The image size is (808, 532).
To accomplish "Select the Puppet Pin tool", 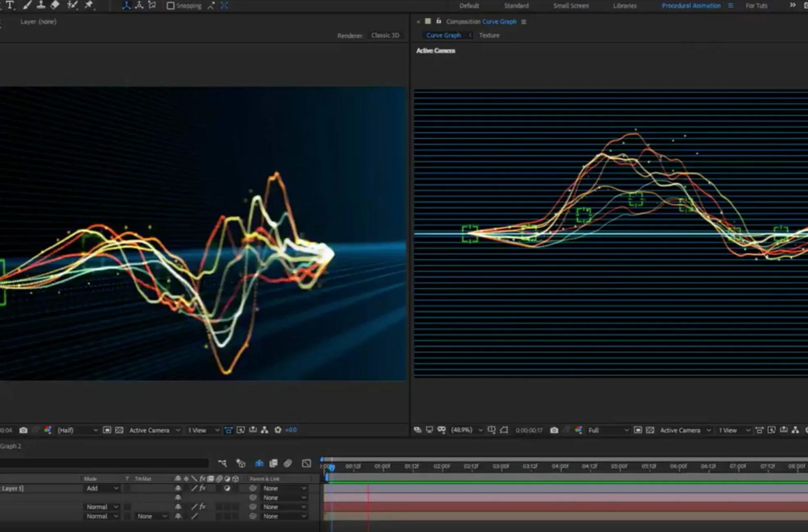I will click(89, 5).
